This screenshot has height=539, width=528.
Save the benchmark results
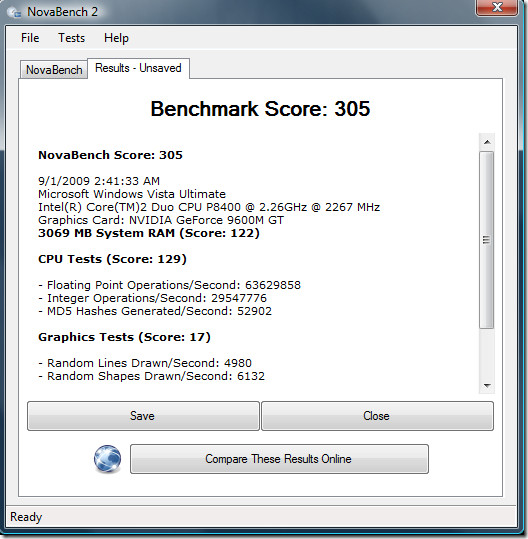(143, 416)
